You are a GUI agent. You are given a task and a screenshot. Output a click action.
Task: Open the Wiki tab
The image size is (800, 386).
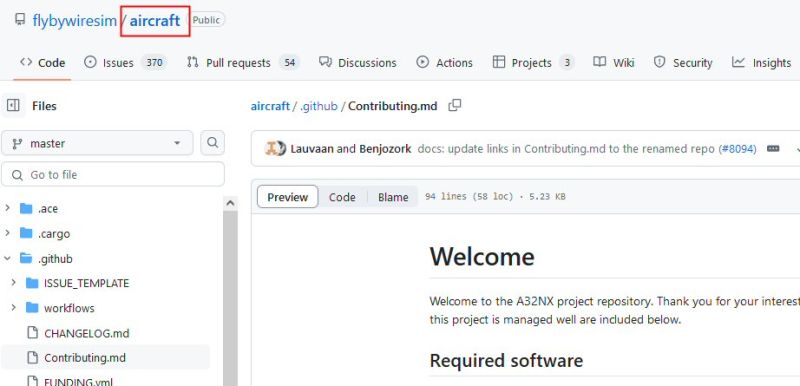coord(614,63)
